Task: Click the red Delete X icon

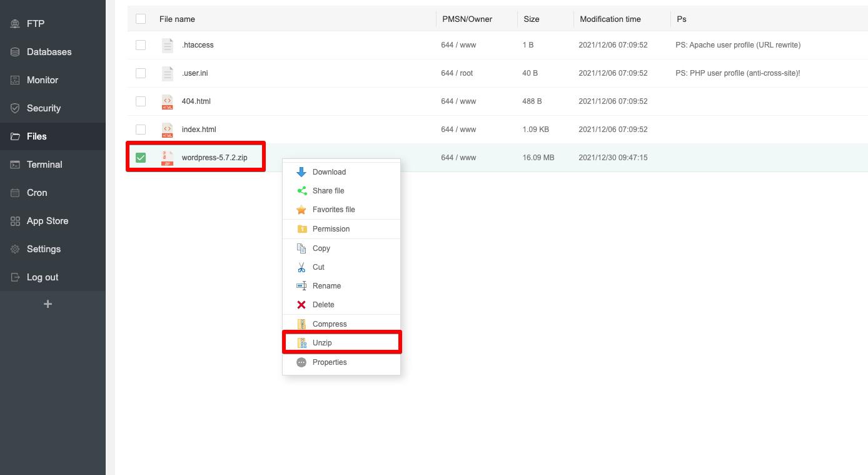Action: [301, 305]
